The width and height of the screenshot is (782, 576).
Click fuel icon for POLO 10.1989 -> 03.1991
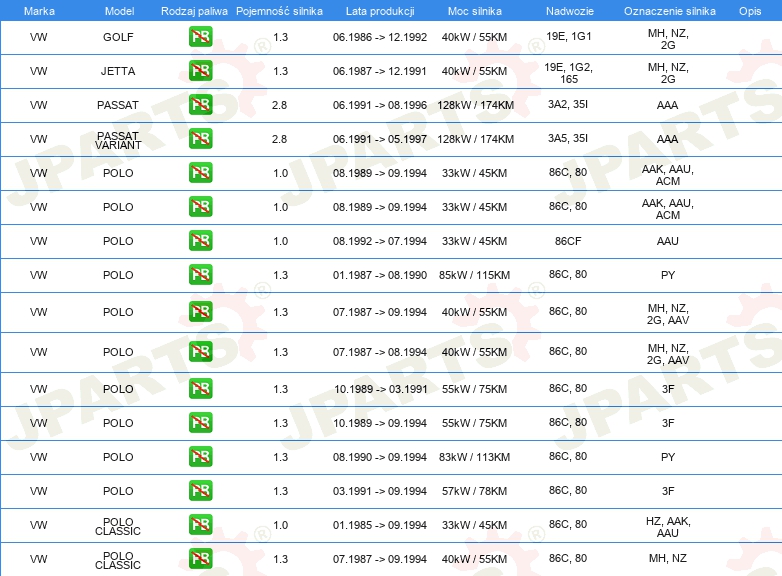[200, 389]
